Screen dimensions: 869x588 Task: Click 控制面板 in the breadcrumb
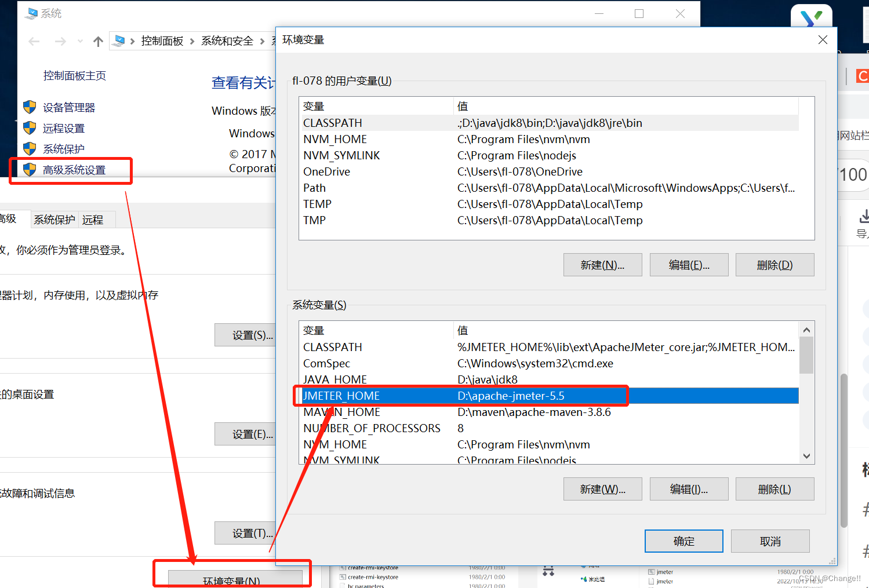coord(162,41)
